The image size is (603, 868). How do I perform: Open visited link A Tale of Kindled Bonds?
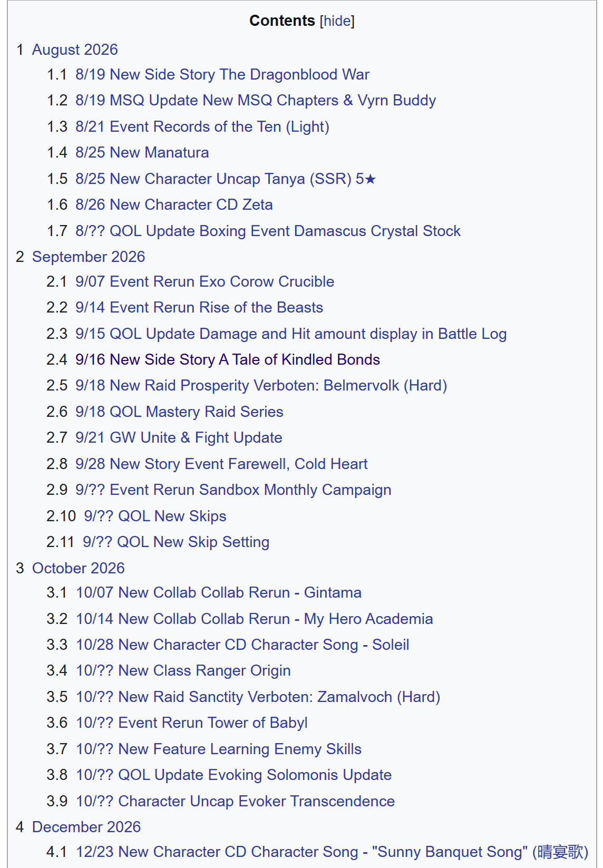click(x=228, y=359)
